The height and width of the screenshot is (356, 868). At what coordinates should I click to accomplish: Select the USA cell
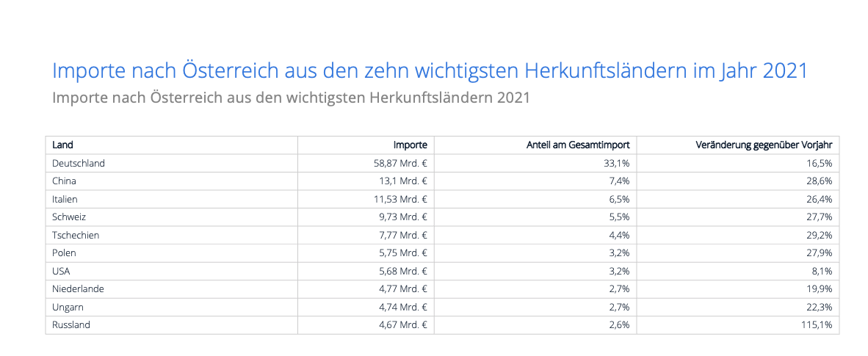(62, 271)
